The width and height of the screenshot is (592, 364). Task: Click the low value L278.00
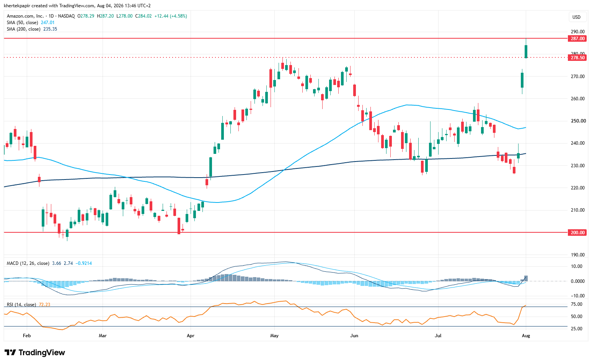click(x=124, y=16)
